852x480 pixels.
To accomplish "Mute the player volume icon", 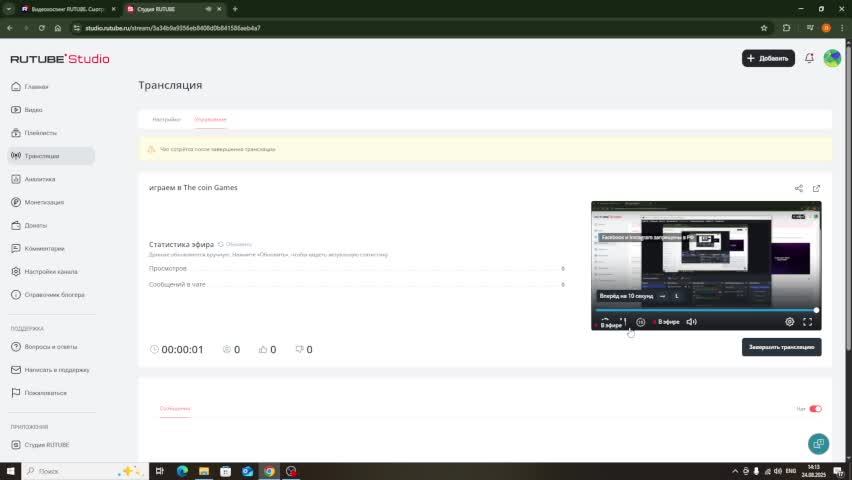I will point(691,322).
